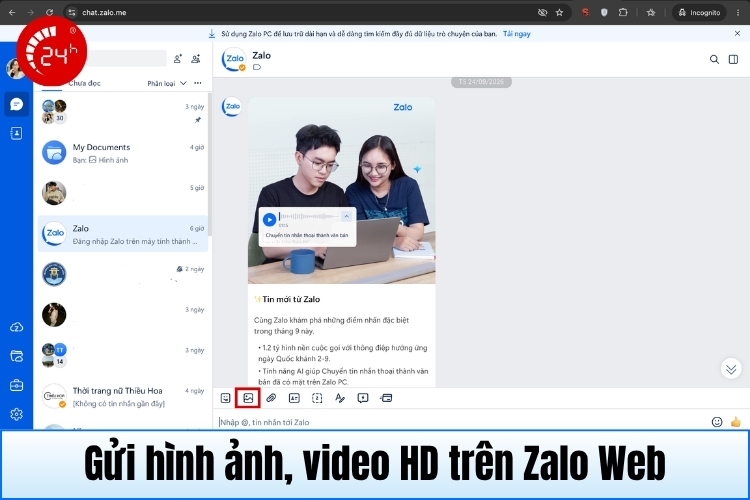Bookmark this page with the star
Viewport: 750px width, 500px height.
pyautogui.click(x=559, y=12)
